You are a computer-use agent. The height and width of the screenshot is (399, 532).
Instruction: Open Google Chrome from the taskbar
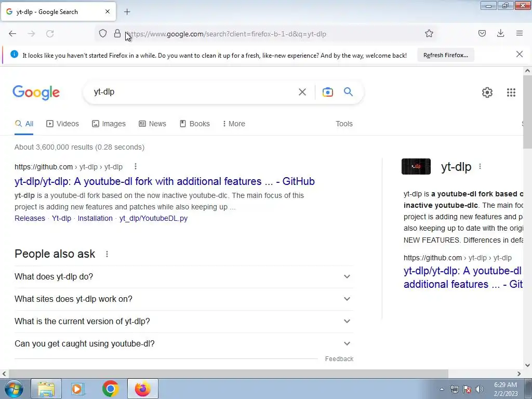110,389
